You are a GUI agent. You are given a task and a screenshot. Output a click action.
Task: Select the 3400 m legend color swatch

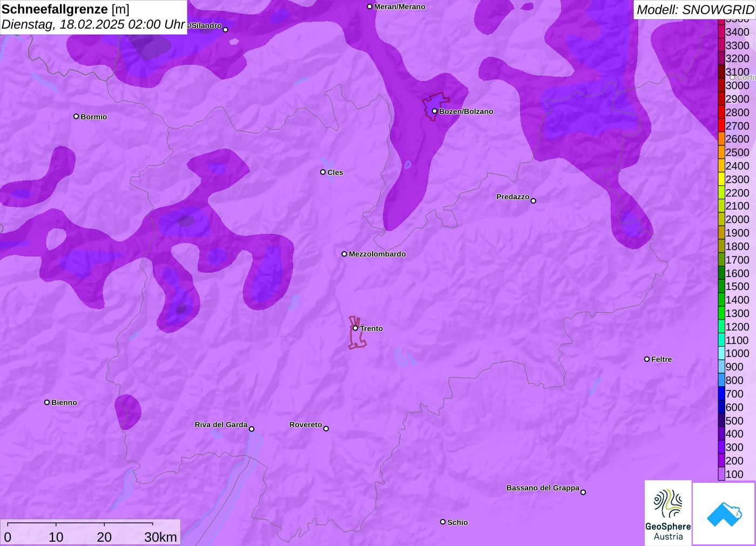721,32
